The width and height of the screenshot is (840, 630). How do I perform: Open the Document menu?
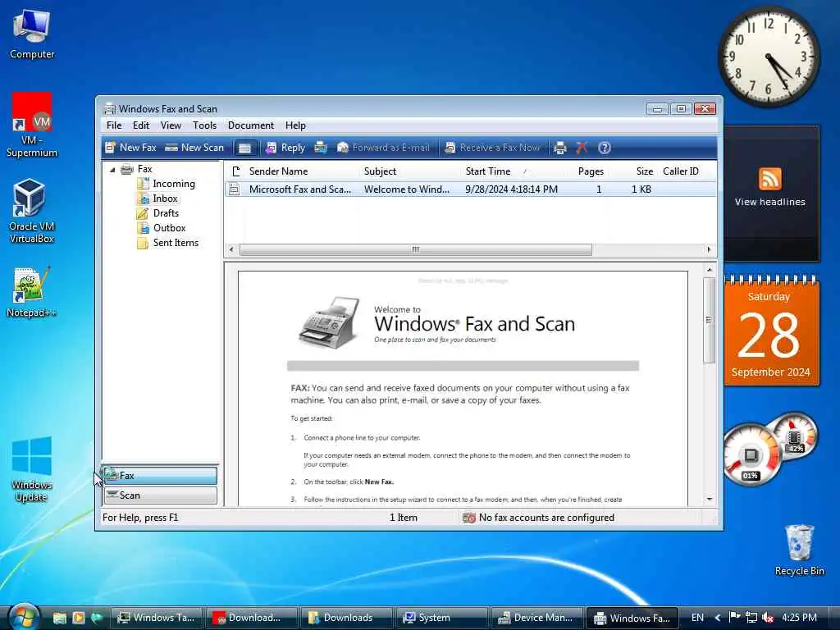[x=251, y=126]
